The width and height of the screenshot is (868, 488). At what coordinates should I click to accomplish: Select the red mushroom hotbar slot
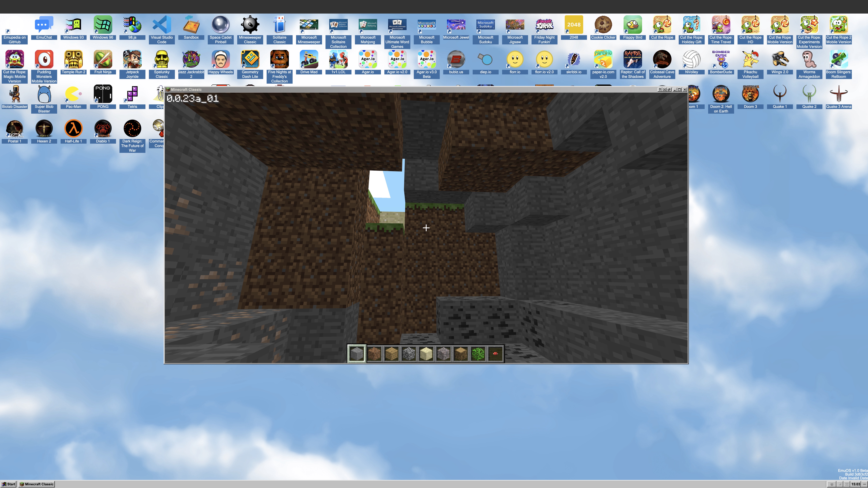click(495, 354)
